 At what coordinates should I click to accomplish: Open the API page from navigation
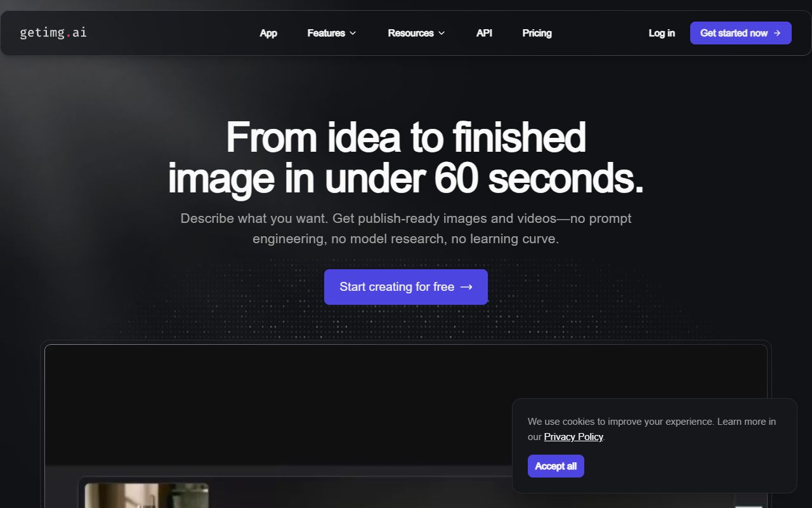(x=484, y=33)
